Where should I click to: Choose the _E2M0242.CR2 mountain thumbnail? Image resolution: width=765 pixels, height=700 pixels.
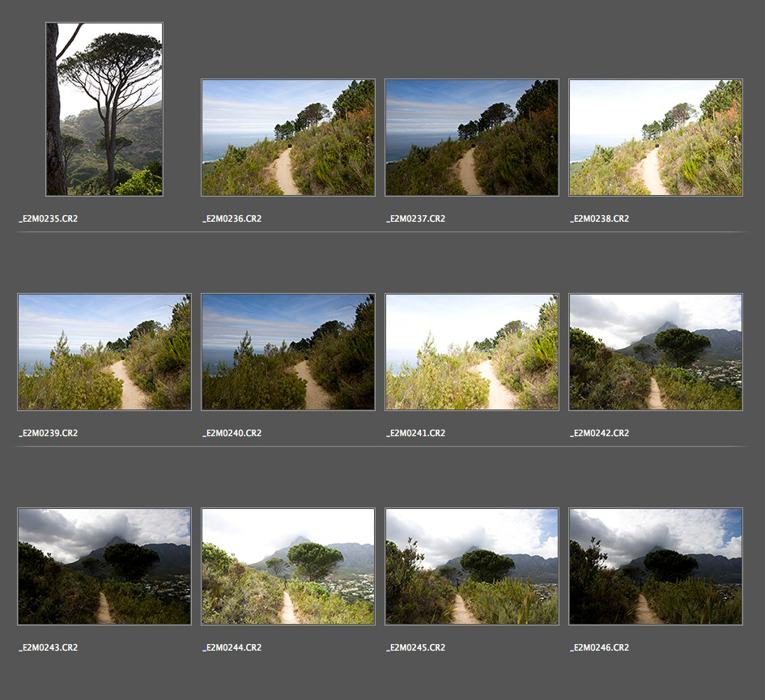tap(656, 352)
